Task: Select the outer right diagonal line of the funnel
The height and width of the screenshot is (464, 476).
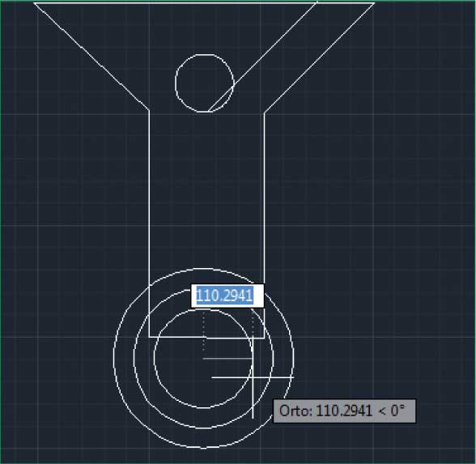Action: (x=319, y=57)
